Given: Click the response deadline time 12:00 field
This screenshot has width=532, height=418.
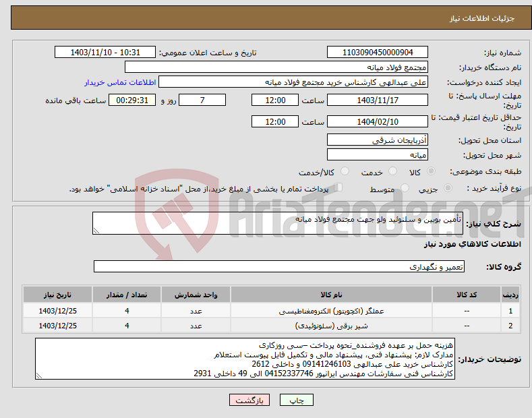Looking at the screenshot, I should pos(275,100).
